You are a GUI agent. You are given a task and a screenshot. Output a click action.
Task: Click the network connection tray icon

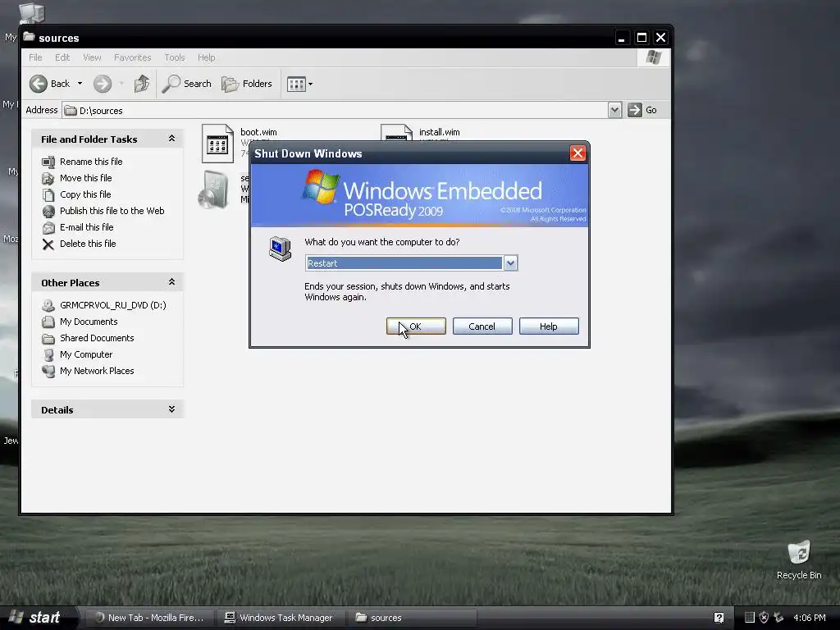tap(778, 618)
